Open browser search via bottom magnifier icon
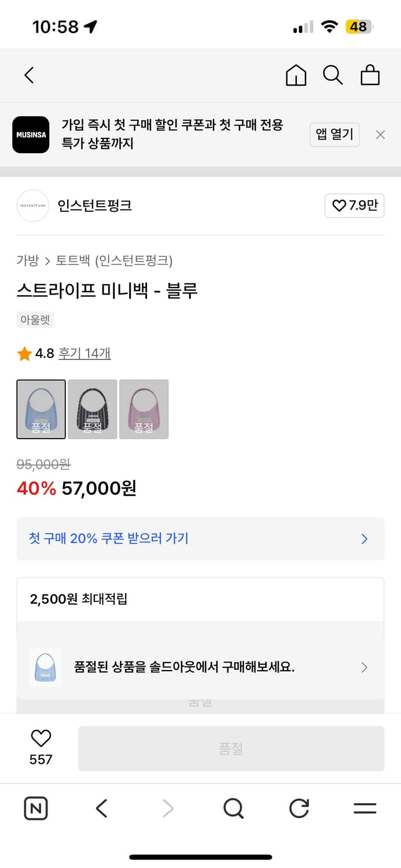This screenshot has height=868, width=401. (233, 808)
